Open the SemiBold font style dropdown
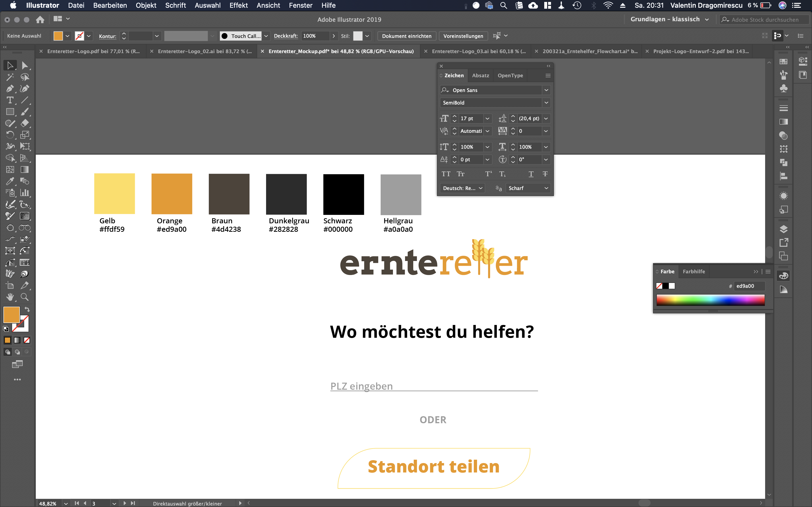The width and height of the screenshot is (812, 507). click(546, 103)
